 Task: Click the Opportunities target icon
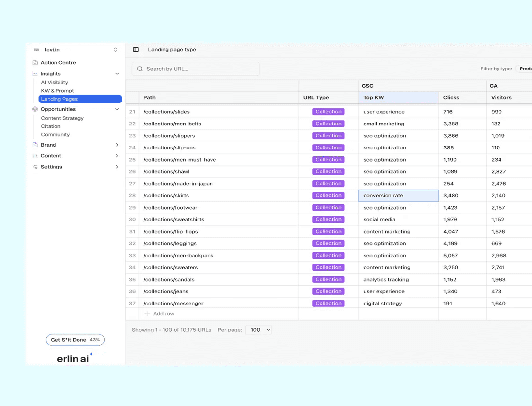coord(35,109)
